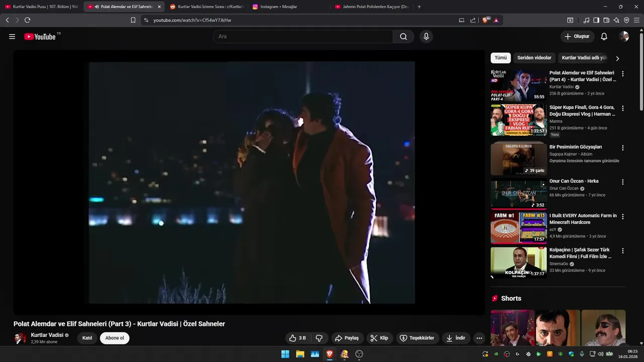Open YouTube notifications bell
This screenshot has width=644, height=362.
(604, 37)
